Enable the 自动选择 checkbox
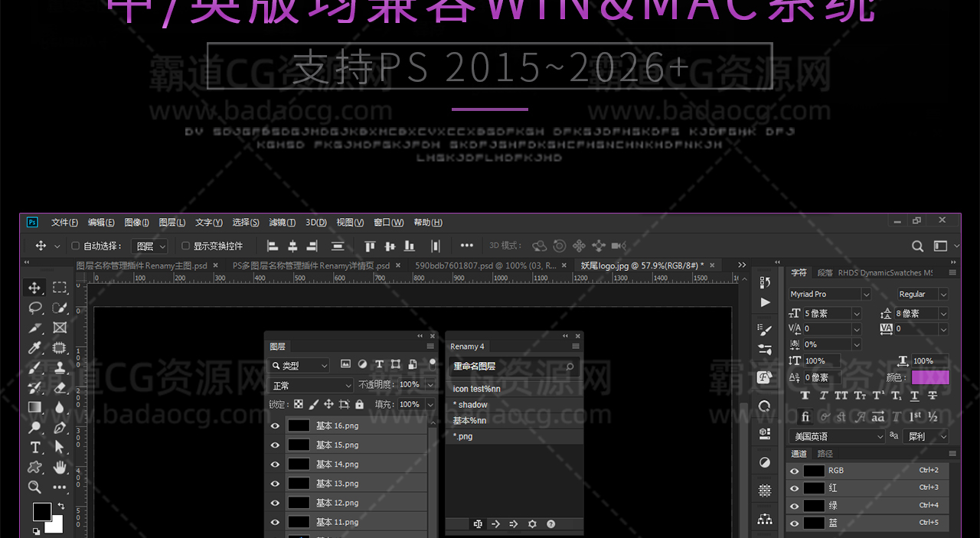 coord(75,246)
